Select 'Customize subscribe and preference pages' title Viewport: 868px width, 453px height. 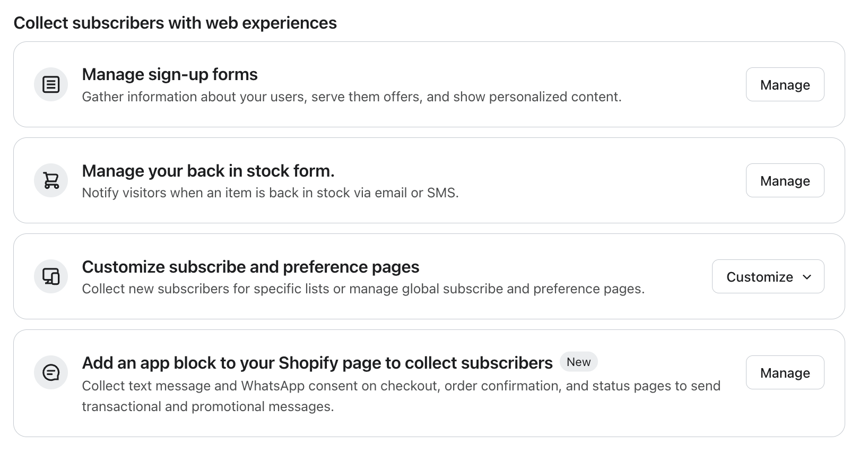250,267
